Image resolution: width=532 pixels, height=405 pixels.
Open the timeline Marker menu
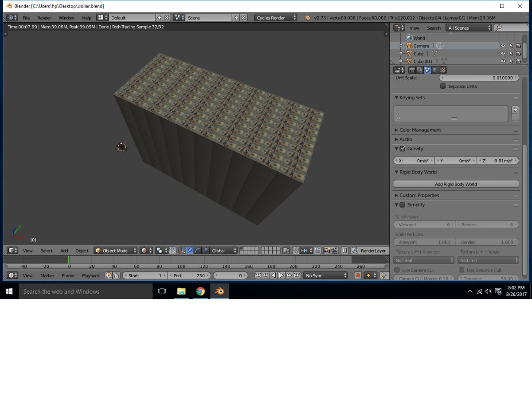(x=47, y=275)
